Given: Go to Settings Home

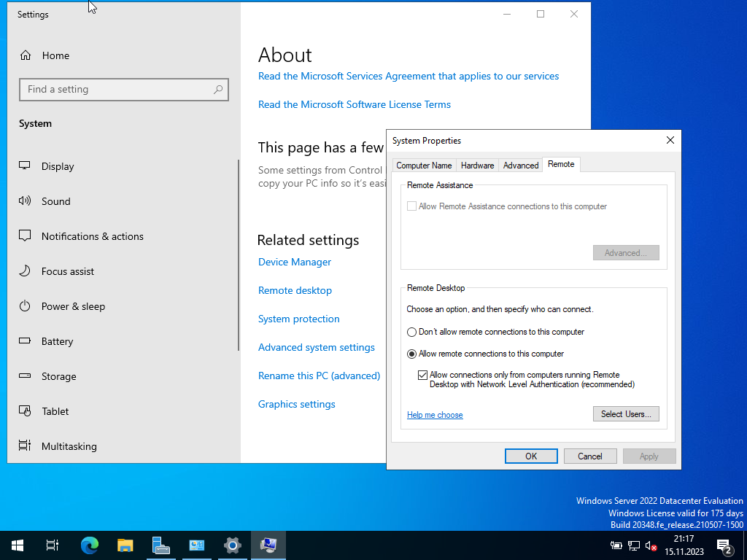Looking at the screenshot, I should 45,55.
